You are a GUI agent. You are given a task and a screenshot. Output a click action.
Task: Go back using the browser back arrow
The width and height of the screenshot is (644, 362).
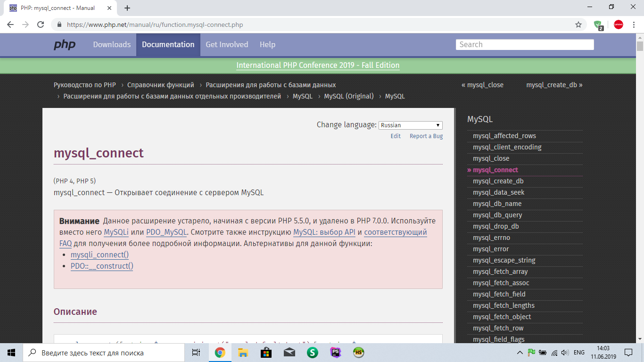(x=10, y=25)
